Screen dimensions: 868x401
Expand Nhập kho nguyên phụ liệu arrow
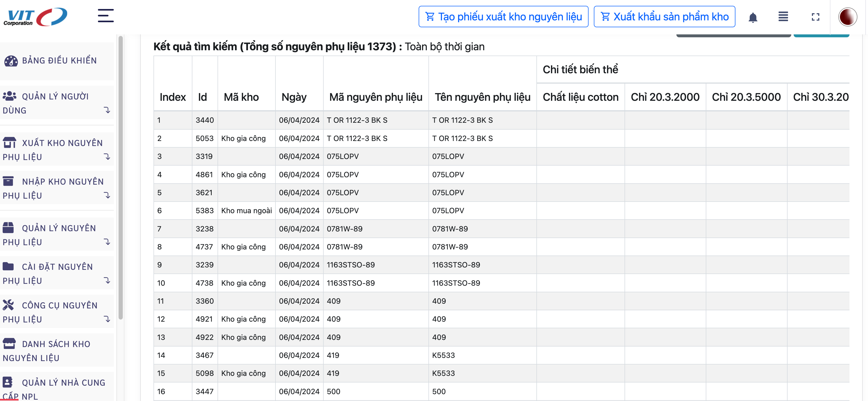(x=107, y=195)
